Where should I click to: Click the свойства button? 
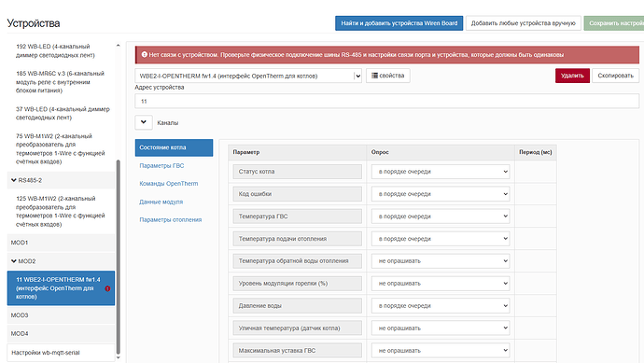pos(387,76)
